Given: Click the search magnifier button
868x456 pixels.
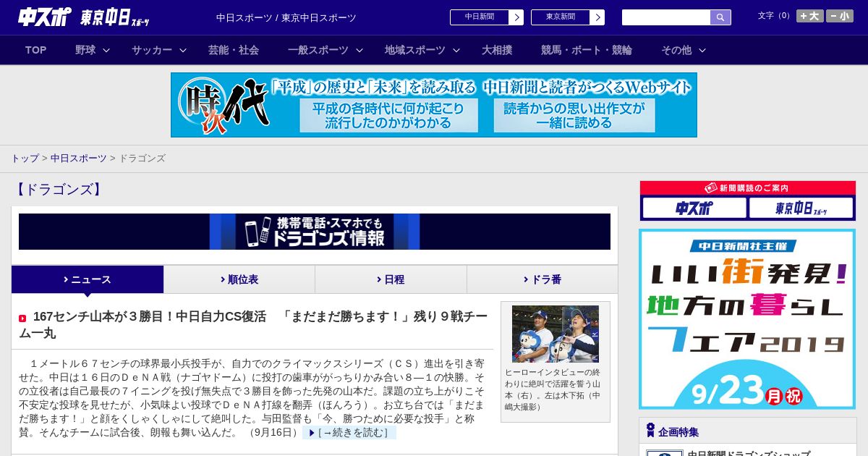Looking at the screenshot, I should [720, 17].
